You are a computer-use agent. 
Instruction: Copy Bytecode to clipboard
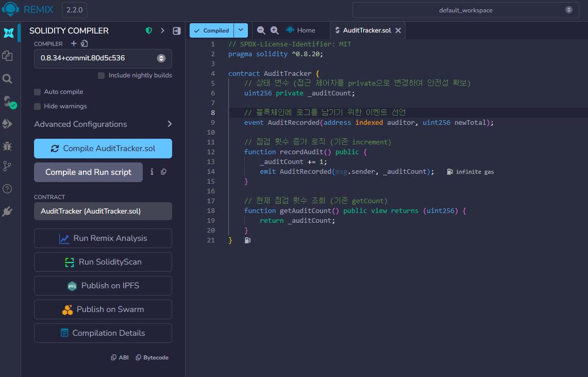point(152,357)
